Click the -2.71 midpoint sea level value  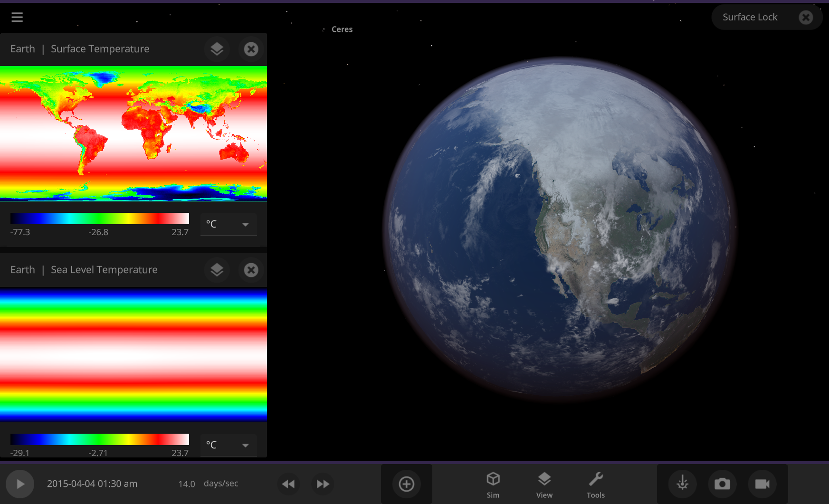click(x=98, y=453)
